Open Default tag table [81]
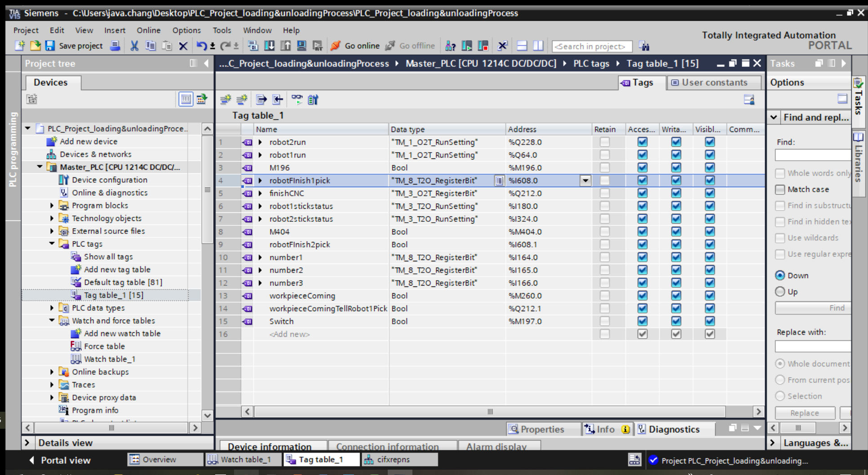This screenshot has height=475, width=868. pos(123,282)
